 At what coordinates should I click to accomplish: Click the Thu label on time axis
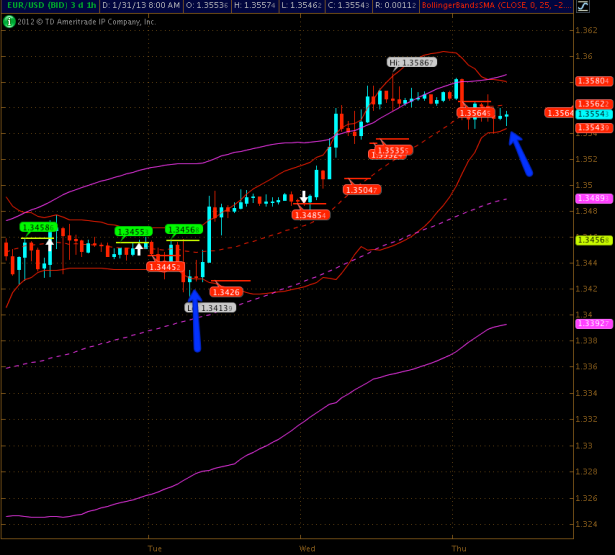[x=459, y=548]
